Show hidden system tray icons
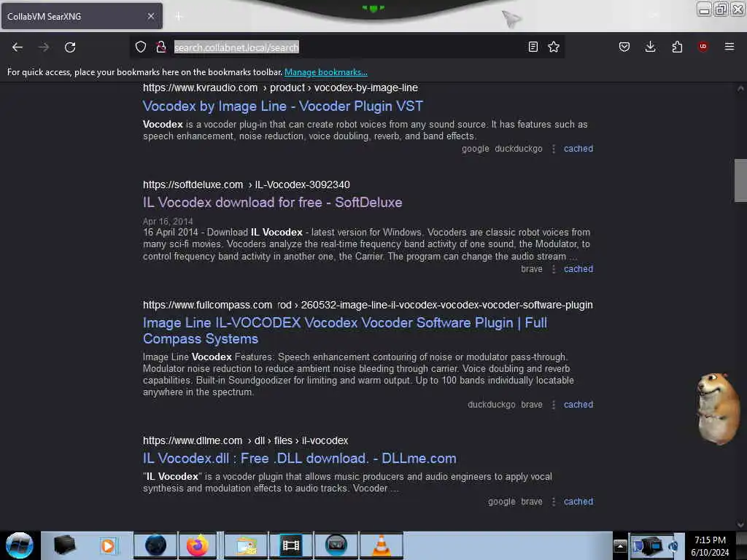747x560 pixels. click(x=620, y=545)
